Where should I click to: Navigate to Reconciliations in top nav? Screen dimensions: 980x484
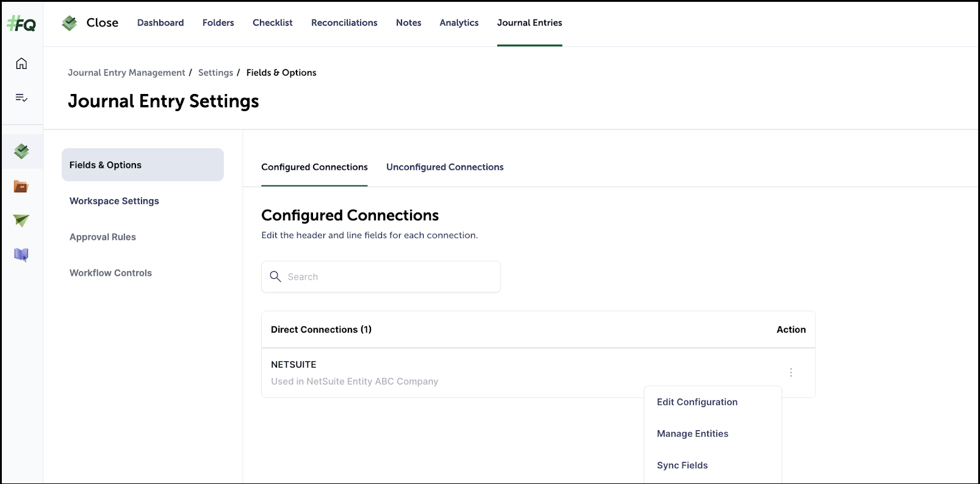coord(344,23)
